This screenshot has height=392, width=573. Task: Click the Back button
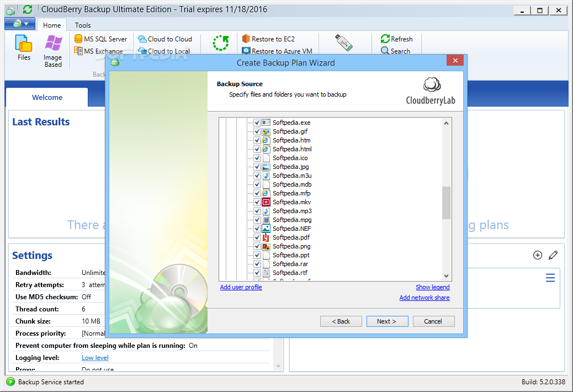click(x=341, y=321)
